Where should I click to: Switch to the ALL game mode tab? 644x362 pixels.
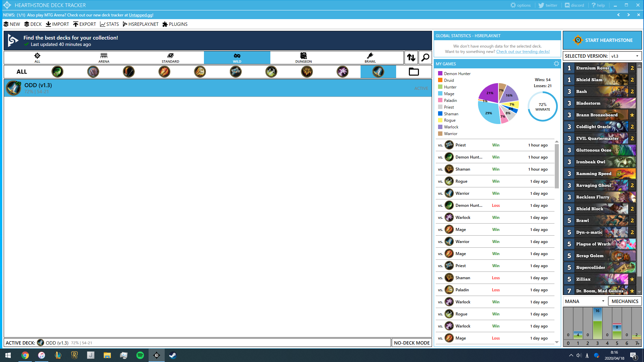pos(37,58)
